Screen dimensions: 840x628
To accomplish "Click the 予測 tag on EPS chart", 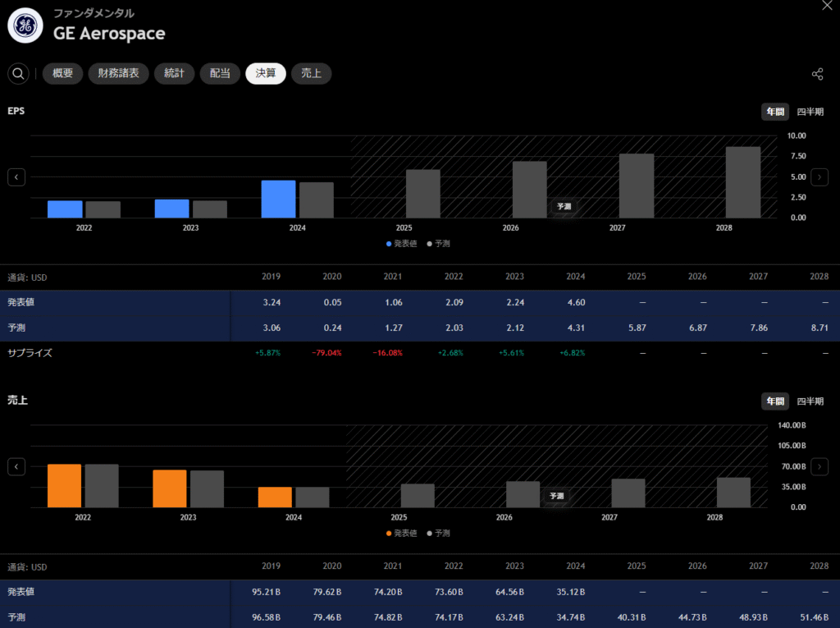I will 564,207.
